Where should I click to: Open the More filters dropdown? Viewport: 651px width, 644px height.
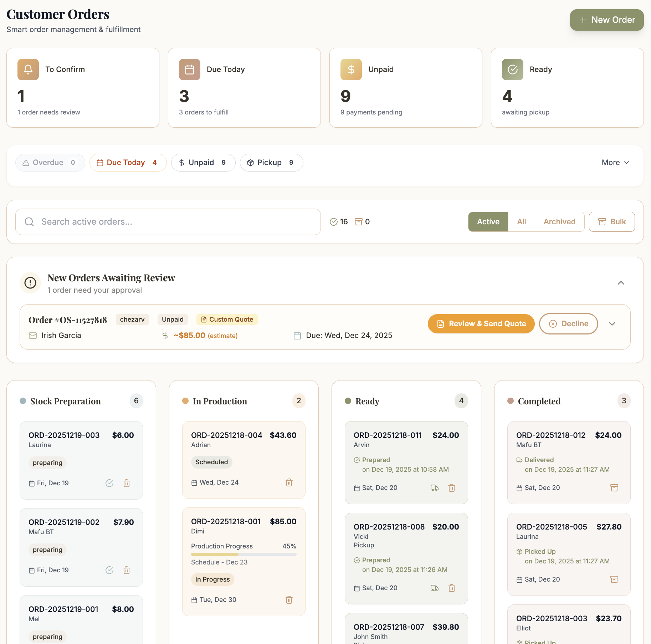click(x=615, y=163)
